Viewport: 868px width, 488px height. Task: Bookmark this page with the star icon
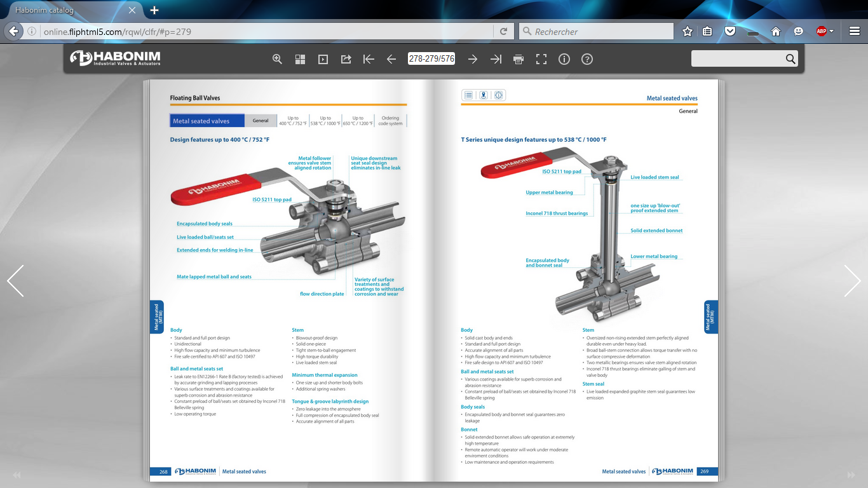pyautogui.click(x=687, y=31)
